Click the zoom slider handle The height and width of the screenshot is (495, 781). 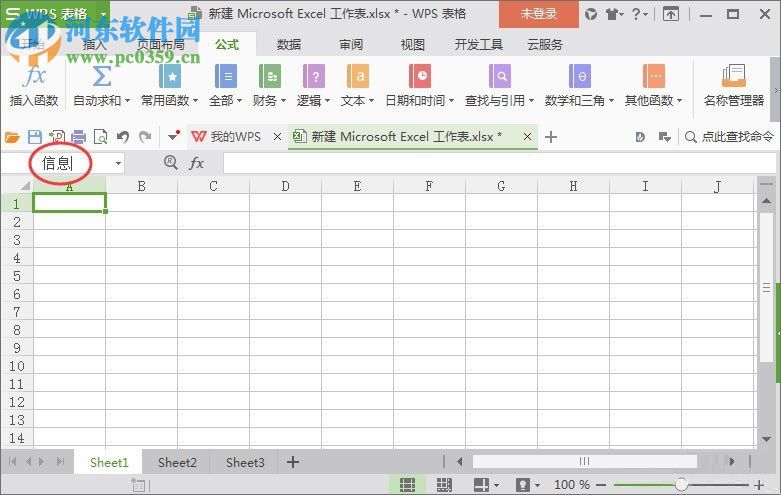(681, 484)
